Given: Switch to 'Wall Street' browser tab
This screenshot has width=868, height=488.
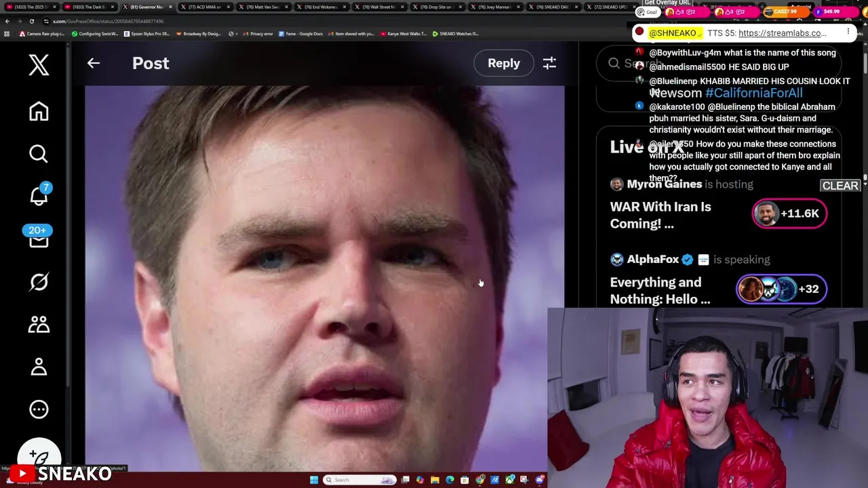Looking at the screenshot, I should pos(380,7).
